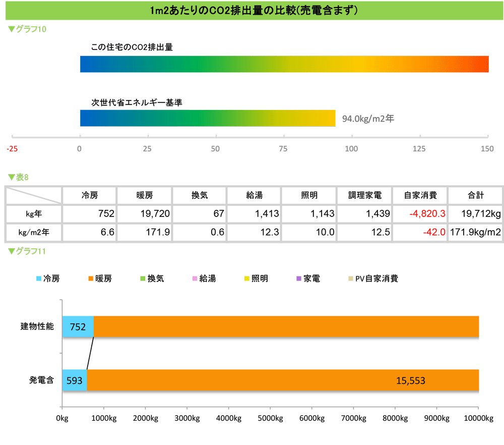Click the orange 暖房 legend swatch

tap(91, 279)
